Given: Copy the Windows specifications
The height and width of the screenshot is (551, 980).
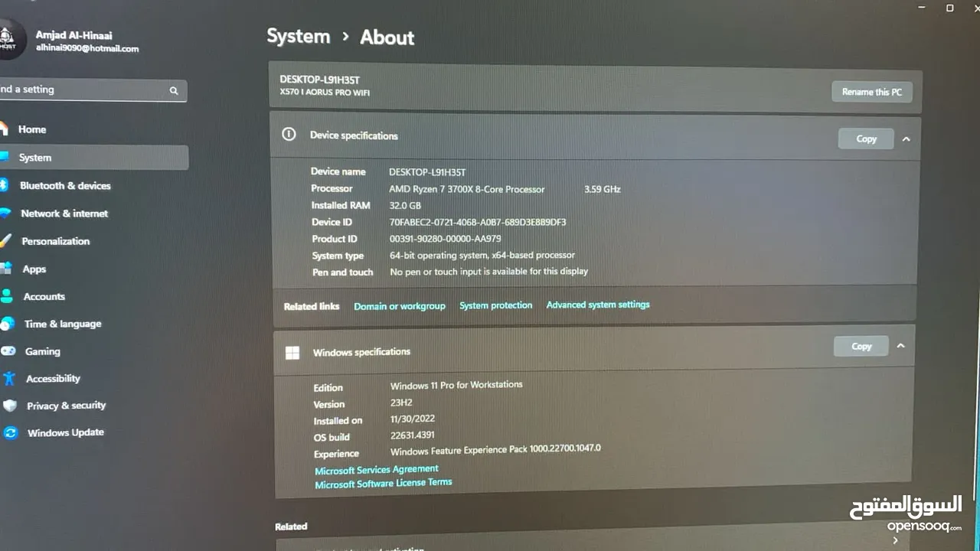Looking at the screenshot, I should point(861,346).
